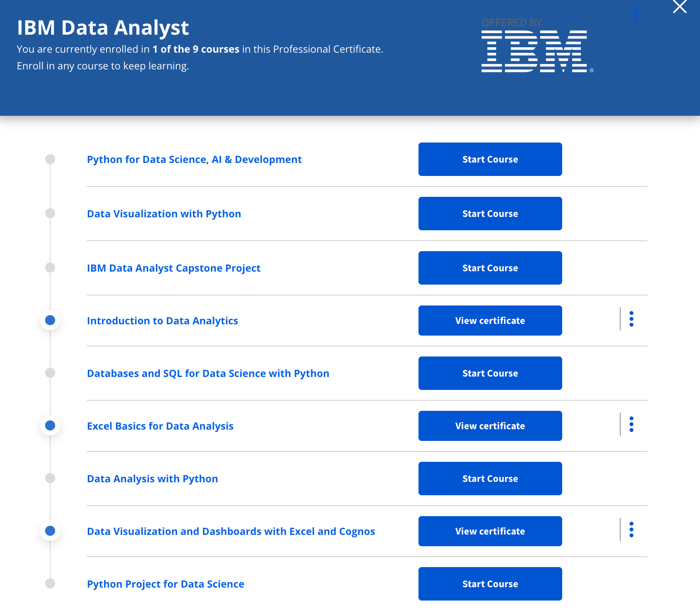Open options menu for Introduction to Data Analytics

coord(631,319)
